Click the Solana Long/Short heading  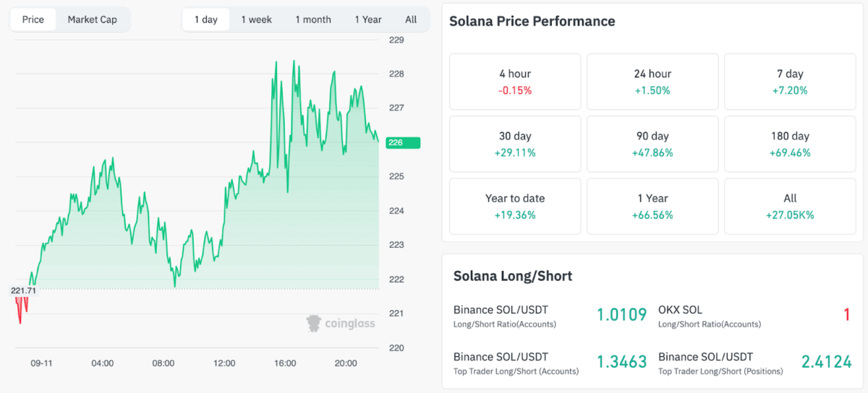513,276
